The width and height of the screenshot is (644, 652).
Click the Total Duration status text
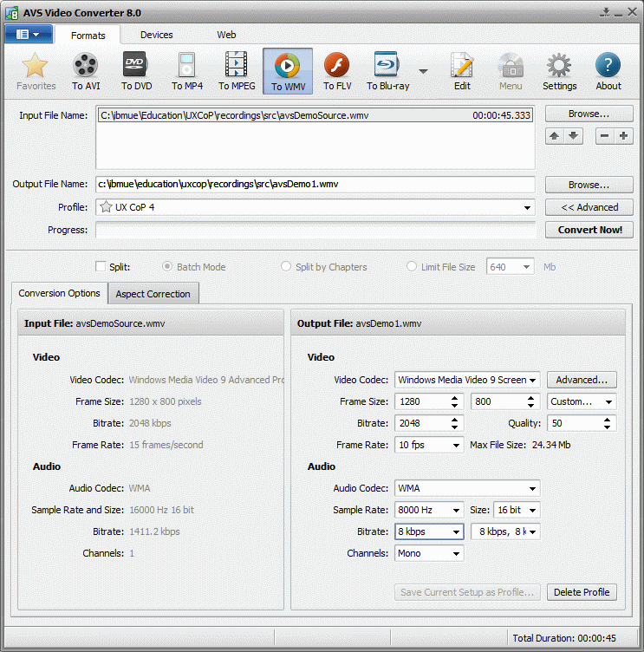(x=564, y=638)
